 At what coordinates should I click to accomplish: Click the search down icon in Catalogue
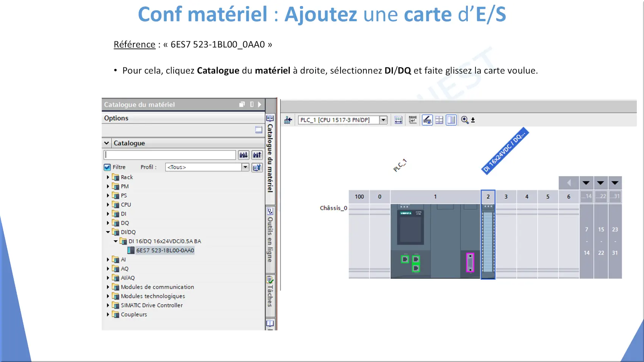tap(243, 155)
